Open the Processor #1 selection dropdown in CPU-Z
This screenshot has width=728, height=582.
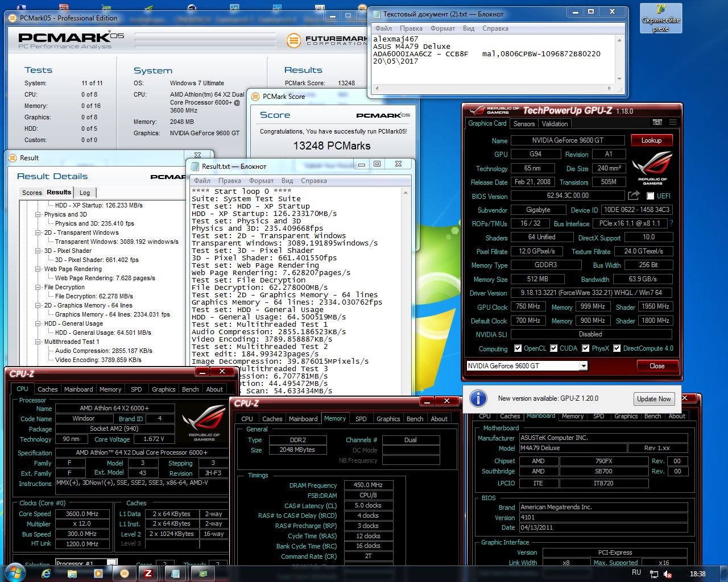pos(112,564)
